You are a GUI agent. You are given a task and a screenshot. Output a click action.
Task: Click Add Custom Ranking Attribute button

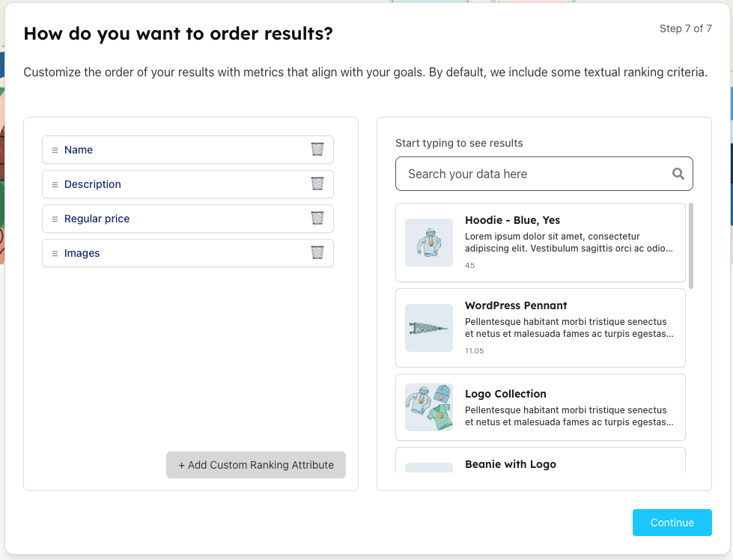(x=256, y=465)
